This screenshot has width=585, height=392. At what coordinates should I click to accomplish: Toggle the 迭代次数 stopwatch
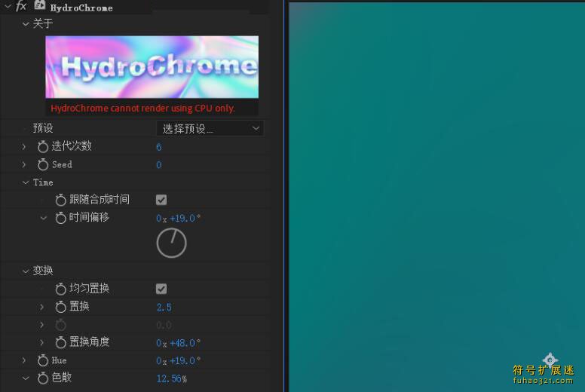tap(43, 146)
